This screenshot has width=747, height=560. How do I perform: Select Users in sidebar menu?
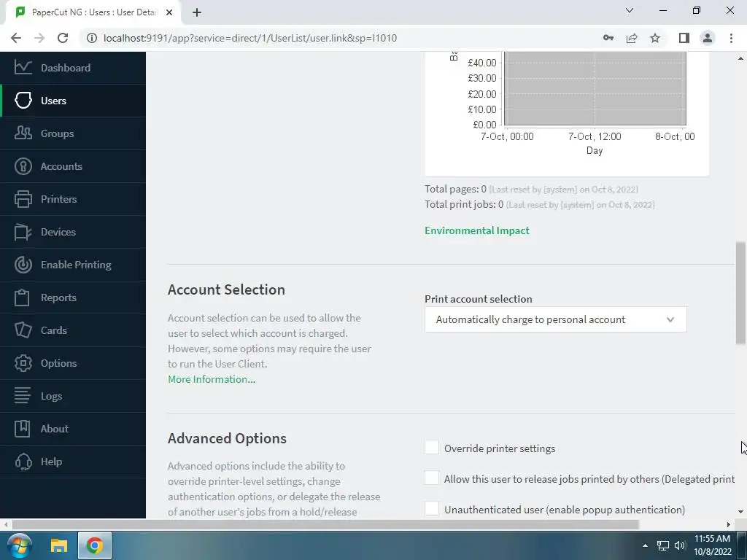pos(53,101)
